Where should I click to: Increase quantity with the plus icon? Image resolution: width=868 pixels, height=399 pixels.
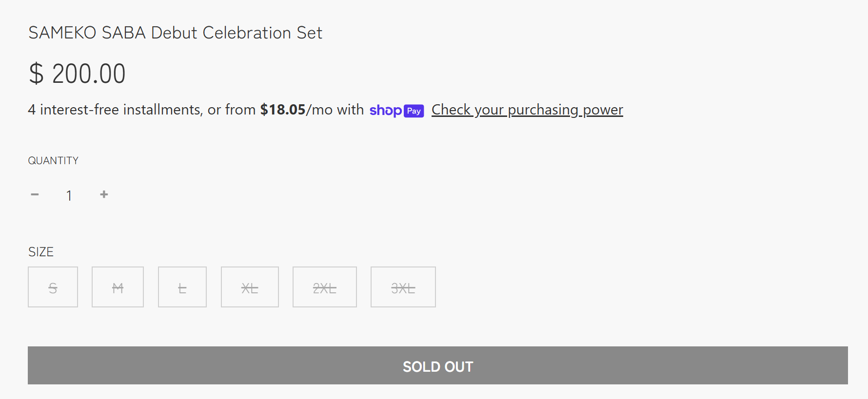104,194
